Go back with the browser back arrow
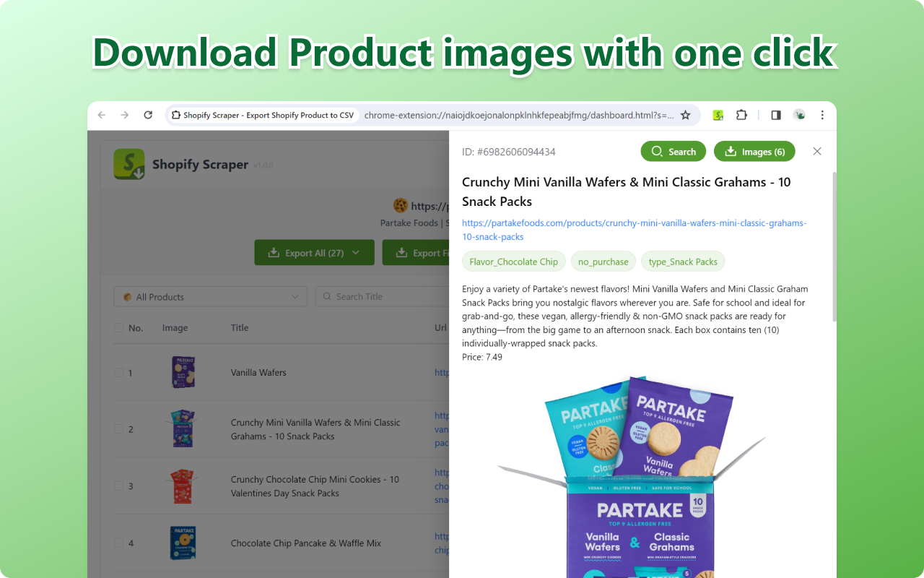 point(102,115)
